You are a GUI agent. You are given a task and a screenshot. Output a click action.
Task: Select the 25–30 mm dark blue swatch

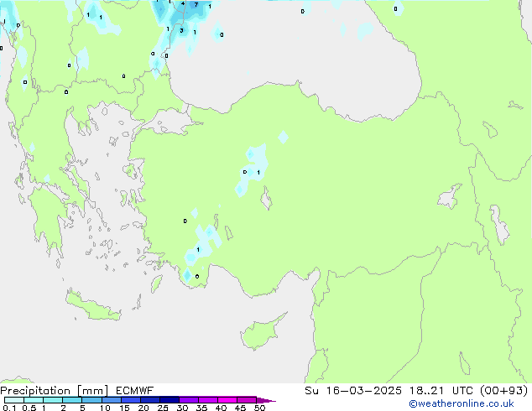point(170,400)
